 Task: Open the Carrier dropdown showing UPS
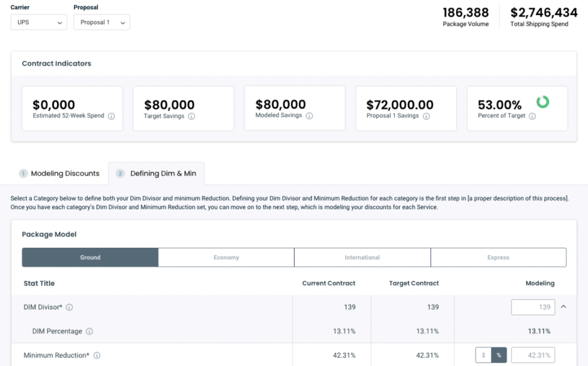pos(38,22)
